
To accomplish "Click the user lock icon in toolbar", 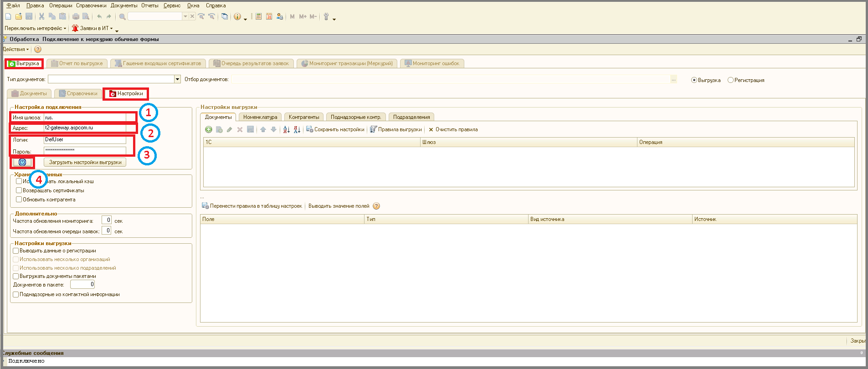I will (x=280, y=16).
